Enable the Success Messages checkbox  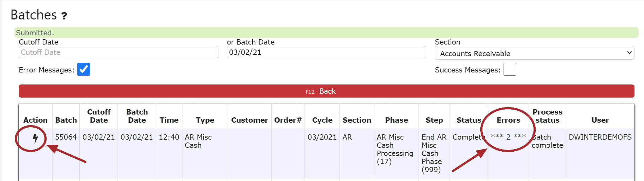(x=510, y=69)
